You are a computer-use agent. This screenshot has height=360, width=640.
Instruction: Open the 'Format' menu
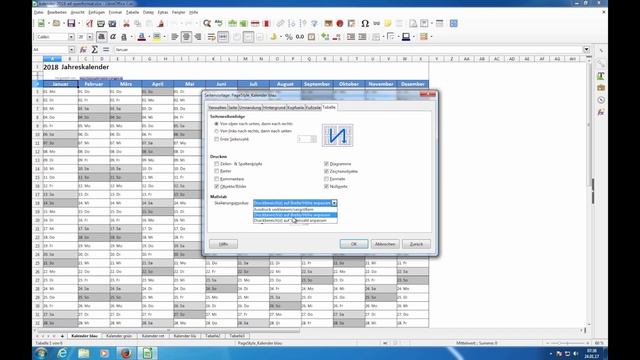[115, 12]
